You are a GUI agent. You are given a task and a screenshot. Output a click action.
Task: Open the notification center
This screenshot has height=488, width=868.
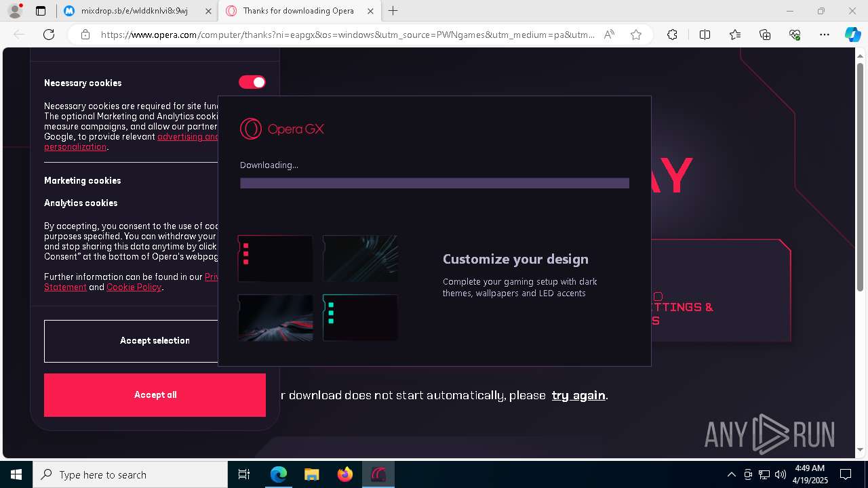coord(846,474)
